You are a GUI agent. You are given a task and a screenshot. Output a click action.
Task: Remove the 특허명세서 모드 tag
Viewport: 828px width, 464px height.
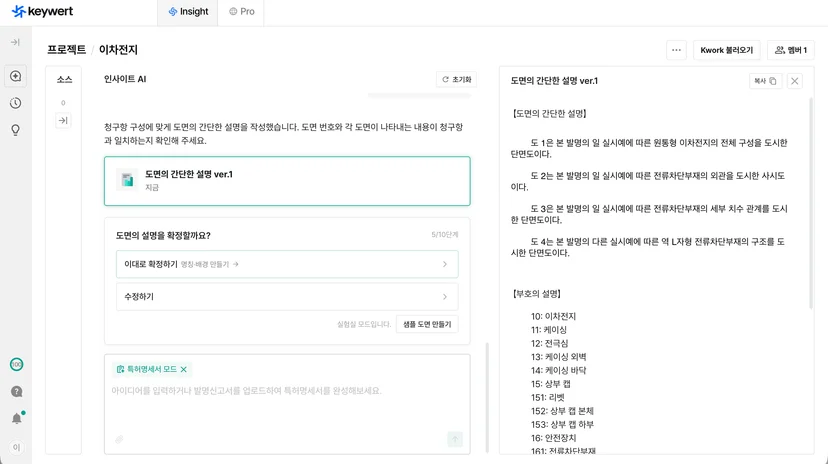pyautogui.click(x=184, y=370)
